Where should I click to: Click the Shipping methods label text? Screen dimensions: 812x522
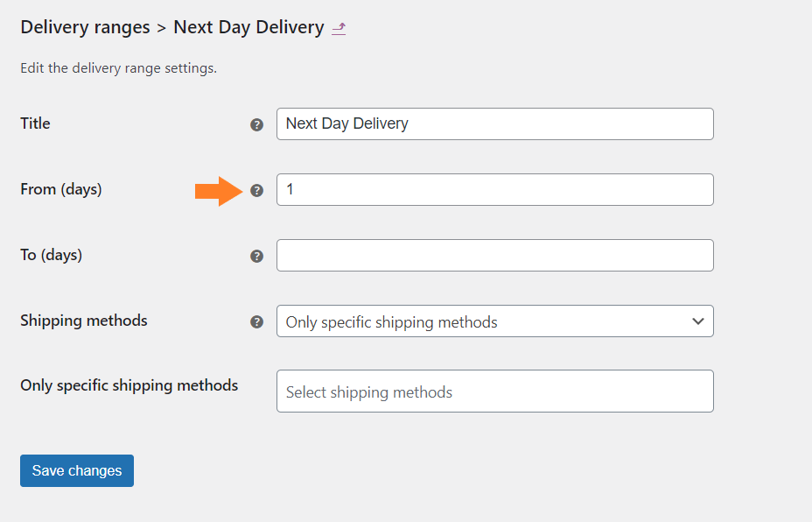[84, 321]
